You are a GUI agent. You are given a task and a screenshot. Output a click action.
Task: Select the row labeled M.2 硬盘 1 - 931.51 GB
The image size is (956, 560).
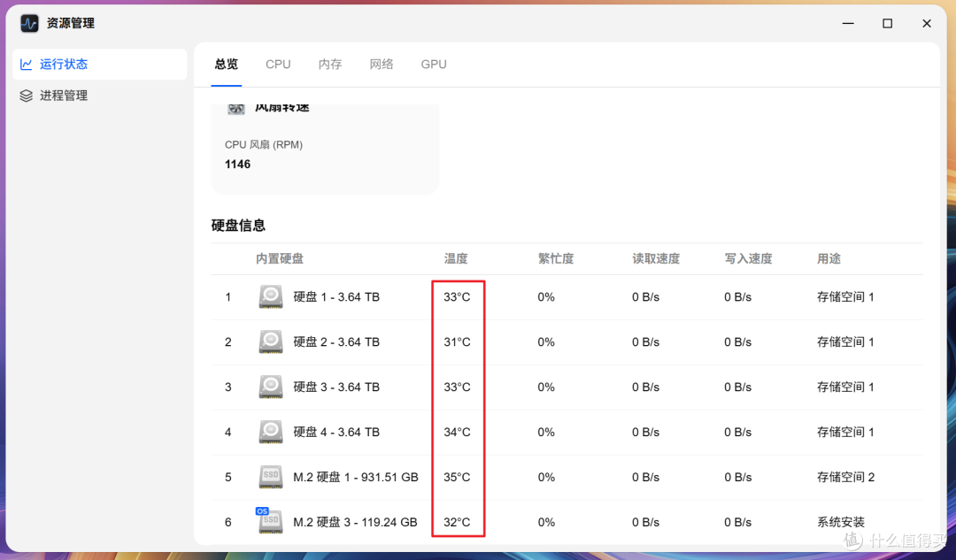tap(567, 477)
